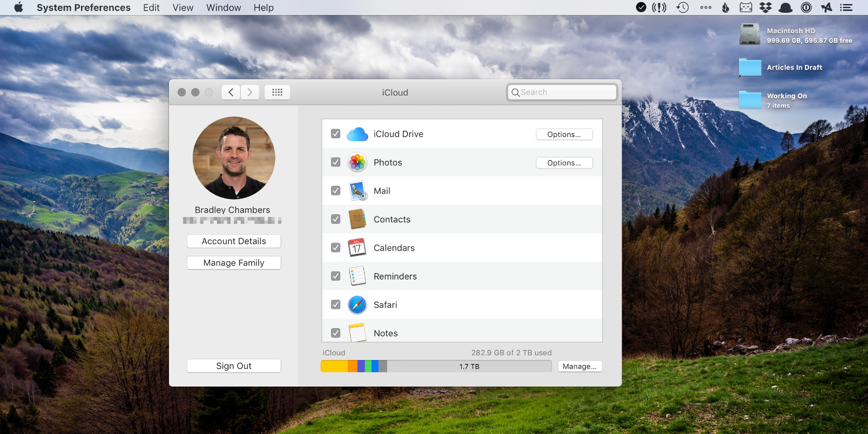Click the Contacts book icon
Viewport: 868px width, 434px height.
pyautogui.click(x=357, y=219)
